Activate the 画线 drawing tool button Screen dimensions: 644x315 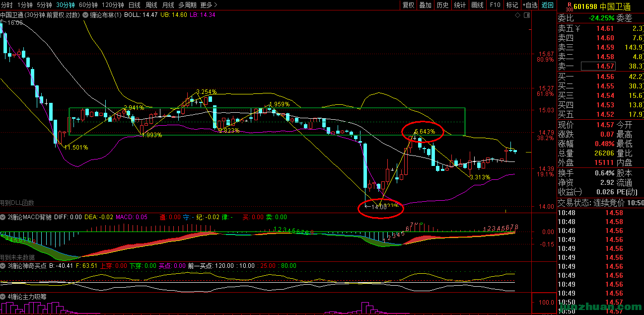477,5
